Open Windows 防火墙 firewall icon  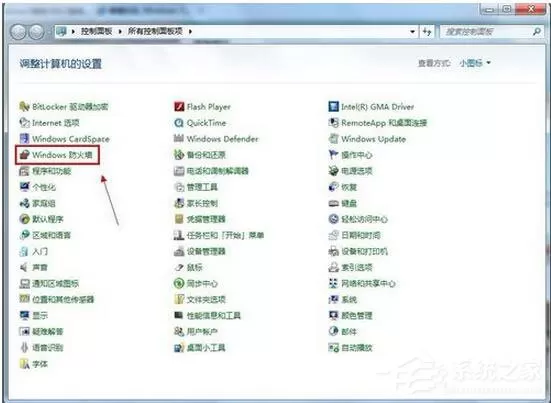24,155
